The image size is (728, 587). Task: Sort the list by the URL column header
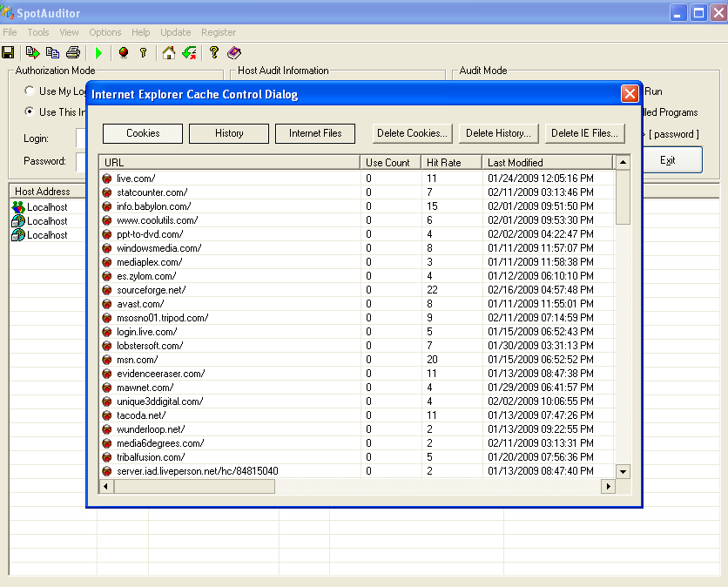230,163
